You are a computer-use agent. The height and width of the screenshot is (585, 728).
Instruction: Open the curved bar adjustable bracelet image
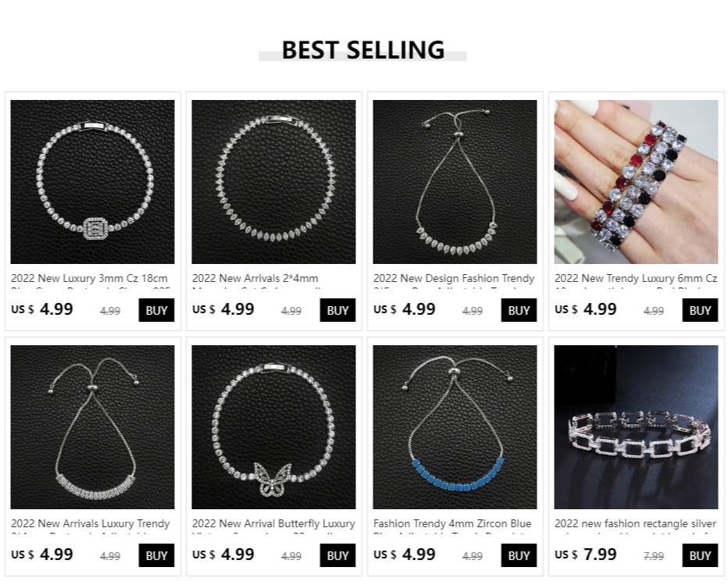click(x=92, y=426)
